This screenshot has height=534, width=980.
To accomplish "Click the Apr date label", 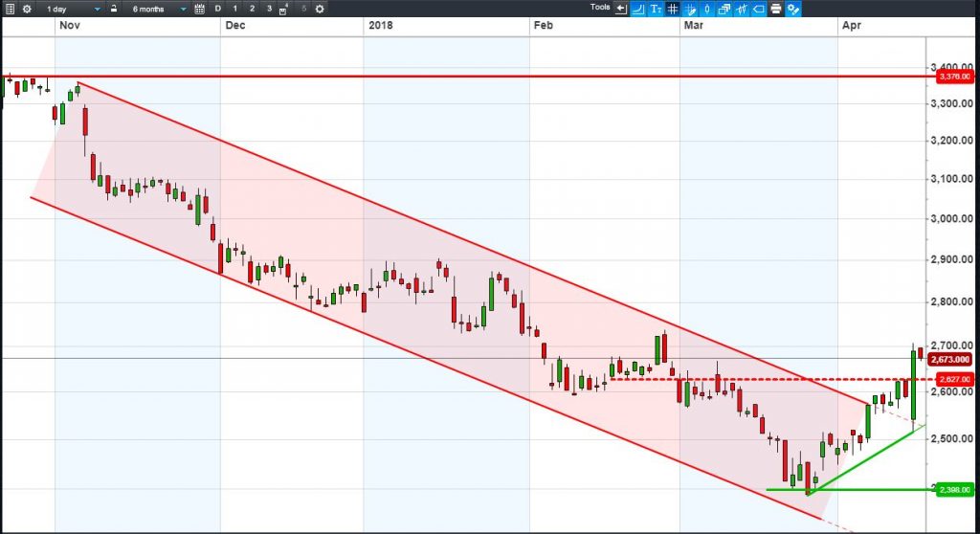I will (851, 26).
